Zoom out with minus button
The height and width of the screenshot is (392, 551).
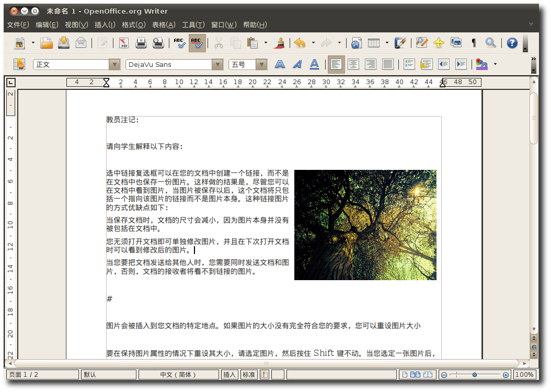[444, 375]
